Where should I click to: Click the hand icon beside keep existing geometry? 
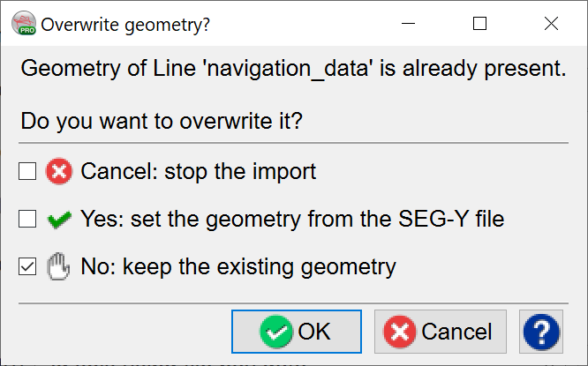59,265
